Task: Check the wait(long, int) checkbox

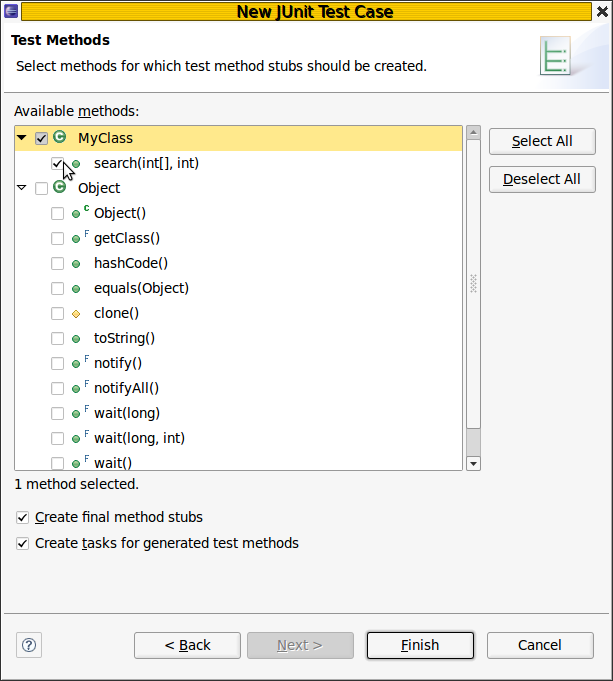Action: pyautogui.click(x=57, y=438)
